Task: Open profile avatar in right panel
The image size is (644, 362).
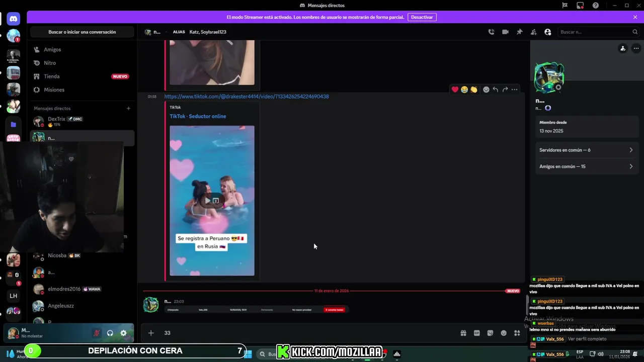Action: pos(549,77)
